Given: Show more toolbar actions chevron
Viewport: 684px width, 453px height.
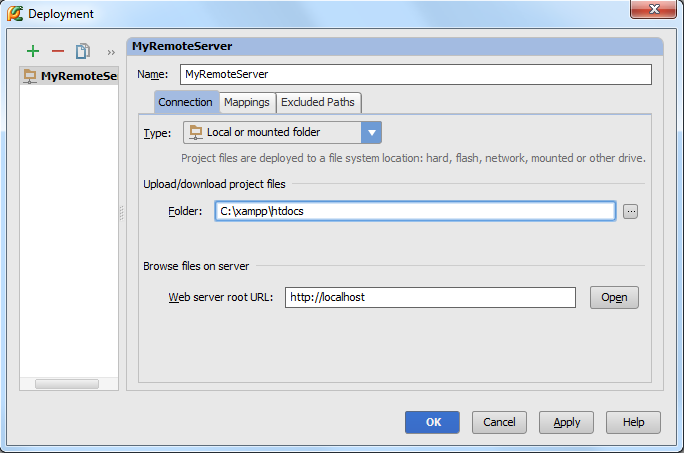Looking at the screenshot, I should tap(111, 52).
